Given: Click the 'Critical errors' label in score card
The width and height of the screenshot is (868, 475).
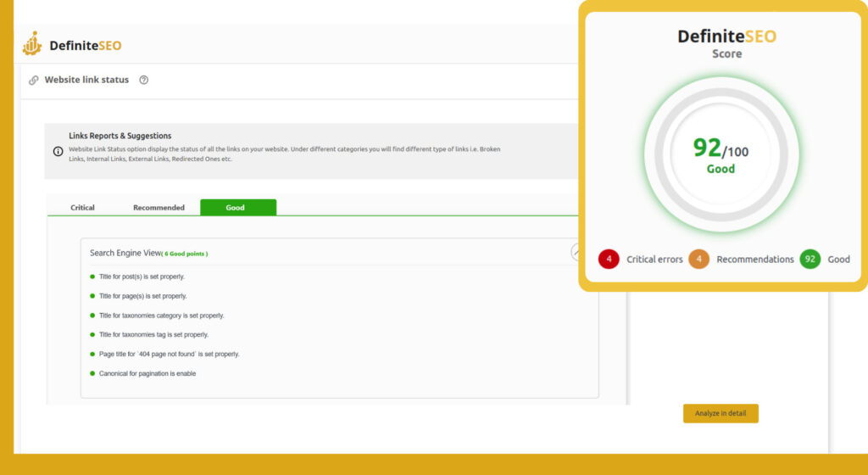Looking at the screenshot, I should (654, 260).
